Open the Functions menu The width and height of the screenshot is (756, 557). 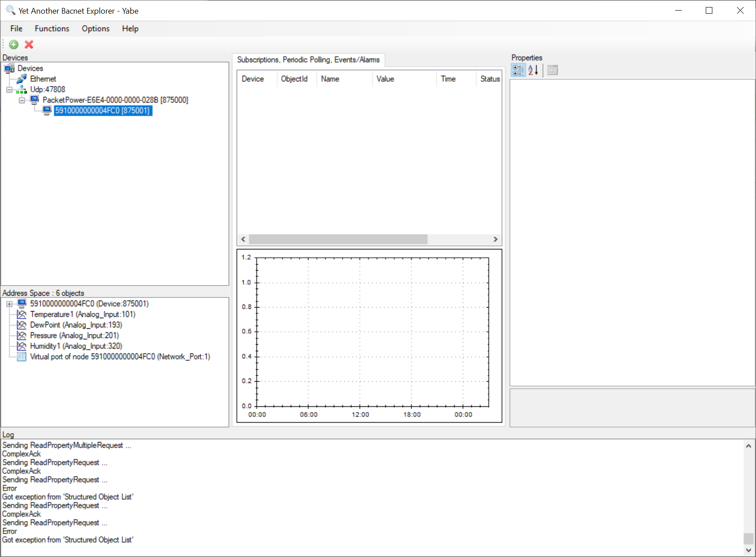(52, 29)
